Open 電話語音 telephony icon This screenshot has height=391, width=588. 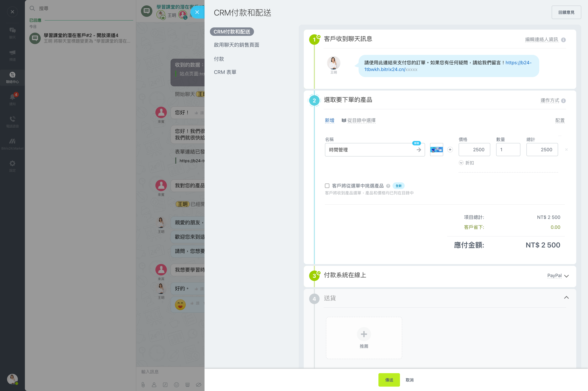point(12,119)
